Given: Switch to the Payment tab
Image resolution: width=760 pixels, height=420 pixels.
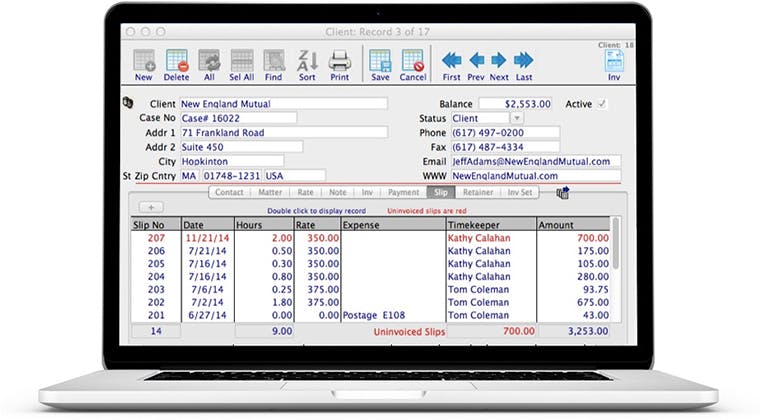Looking at the screenshot, I should click(x=403, y=192).
